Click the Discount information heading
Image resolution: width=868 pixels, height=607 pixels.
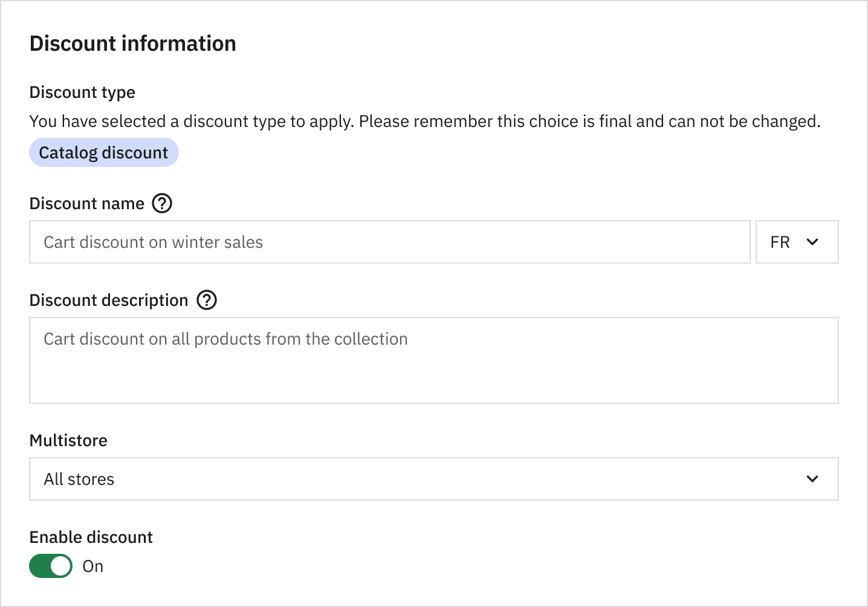pyautogui.click(x=132, y=44)
